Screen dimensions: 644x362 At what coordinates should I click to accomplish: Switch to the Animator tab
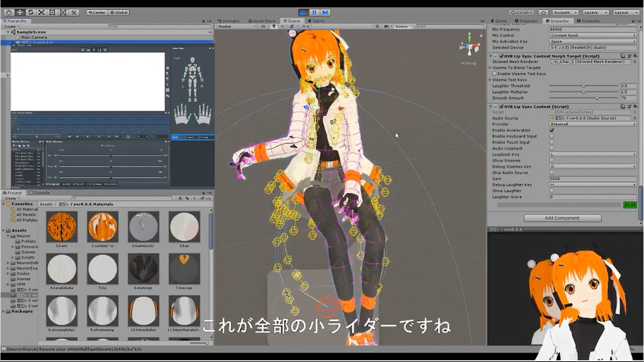click(229, 21)
